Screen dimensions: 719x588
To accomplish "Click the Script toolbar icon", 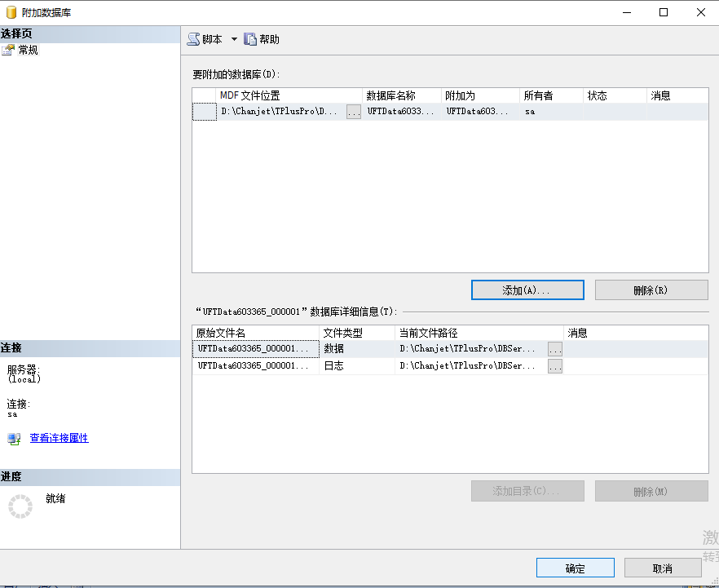I will (x=193, y=39).
